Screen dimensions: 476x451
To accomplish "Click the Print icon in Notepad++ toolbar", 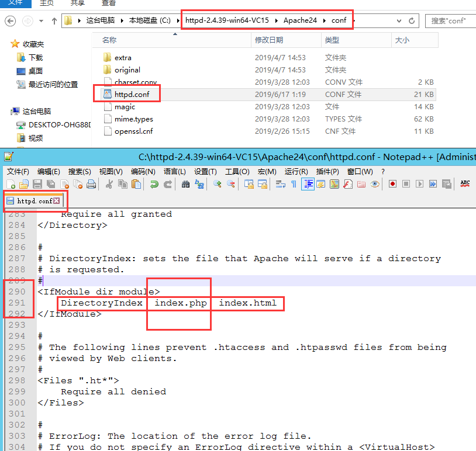I will click(x=91, y=184).
